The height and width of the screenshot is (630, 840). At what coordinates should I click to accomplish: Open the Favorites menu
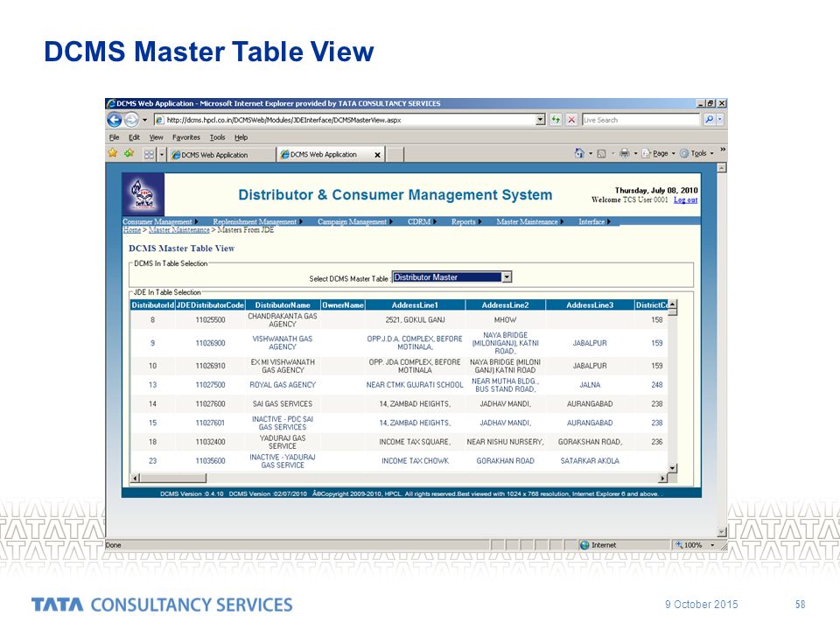185,137
